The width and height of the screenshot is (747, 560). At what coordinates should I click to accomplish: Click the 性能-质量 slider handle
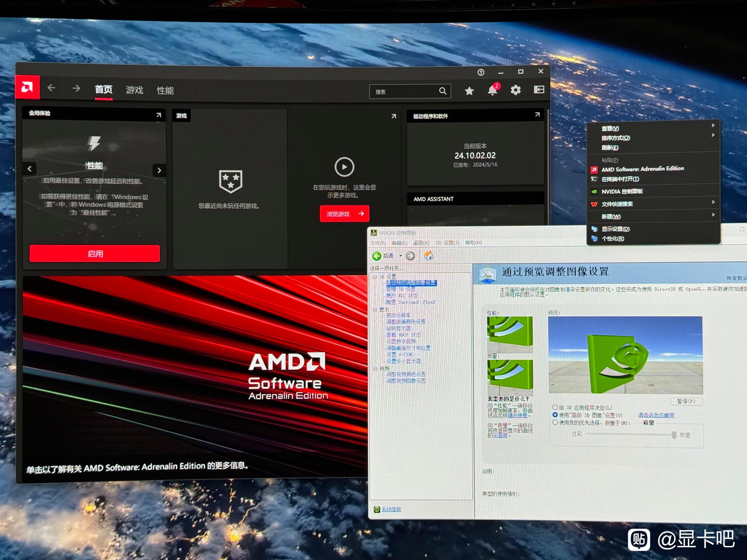pos(674,435)
